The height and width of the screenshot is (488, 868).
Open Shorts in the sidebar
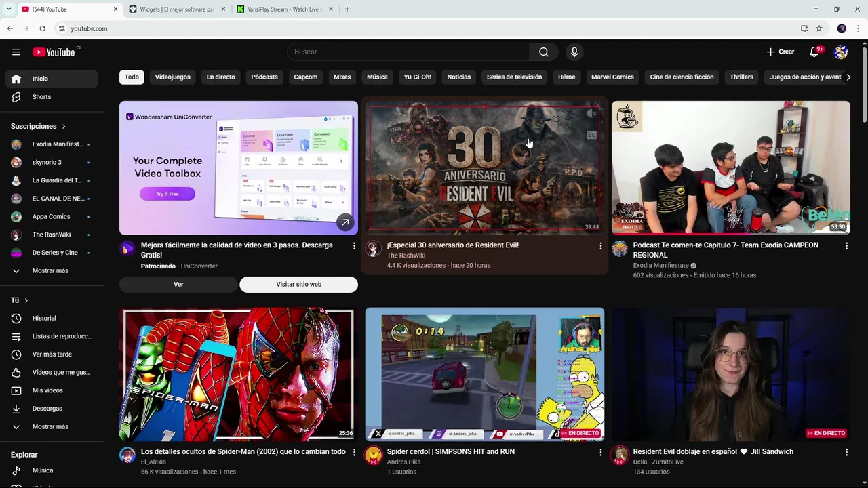52,97
